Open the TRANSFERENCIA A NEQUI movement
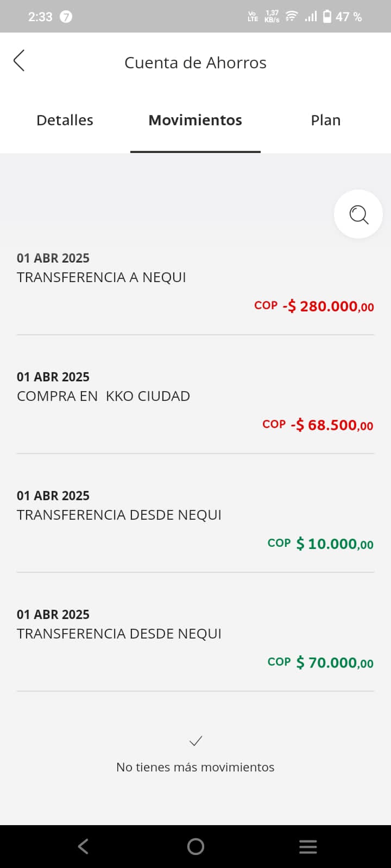Image resolution: width=391 pixels, height=868 pixels. pyautogui.click(x=102, y=277)
